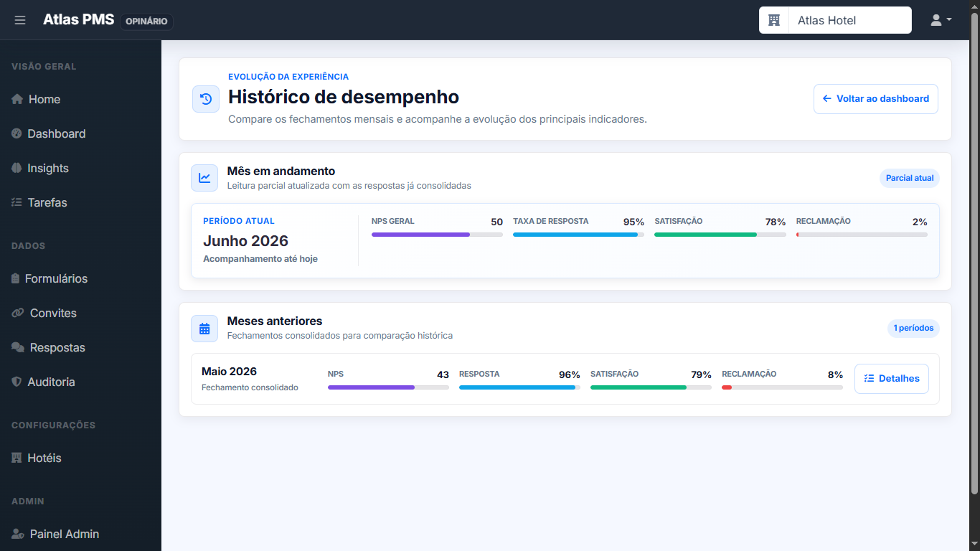The width and height of the screenshot is (980, 551).
Task: Click the Home house icon in the sidebar
Action: pyautogui.click(x=17, y=99)
